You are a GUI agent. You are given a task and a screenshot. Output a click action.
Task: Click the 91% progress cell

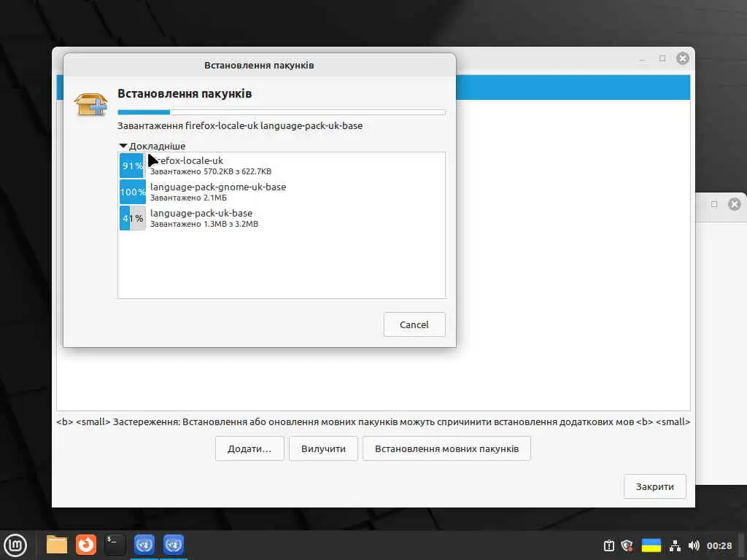coord(132,166)
